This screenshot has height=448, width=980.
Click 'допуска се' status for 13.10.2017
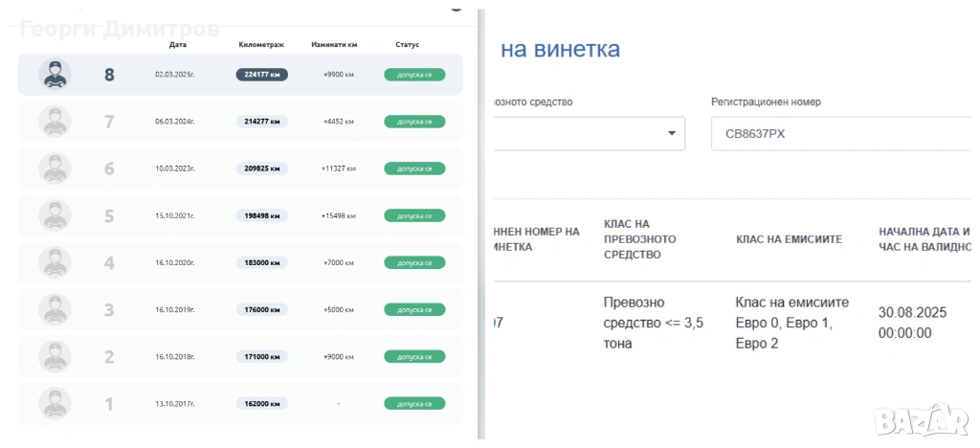coord(414,404)
